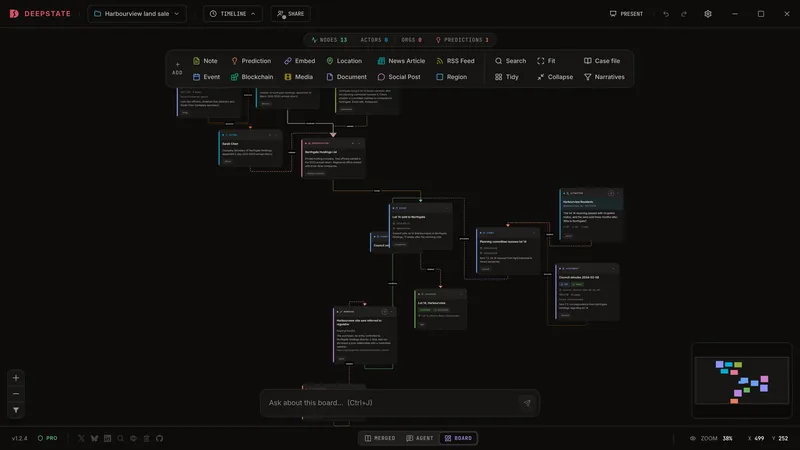The width and height of the screenshot is (800, 450).
Task: Add an Event node
Action: [206, 77]
